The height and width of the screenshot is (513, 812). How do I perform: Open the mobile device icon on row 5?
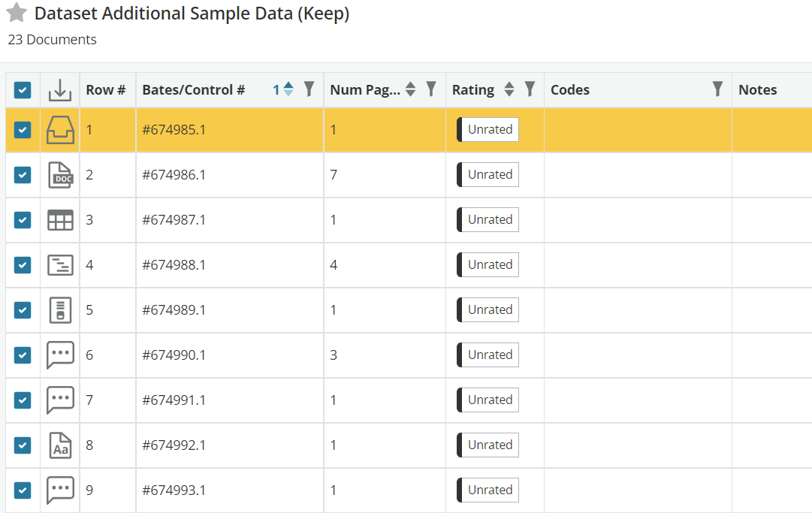pyautogui.click(x=59, y=309)
